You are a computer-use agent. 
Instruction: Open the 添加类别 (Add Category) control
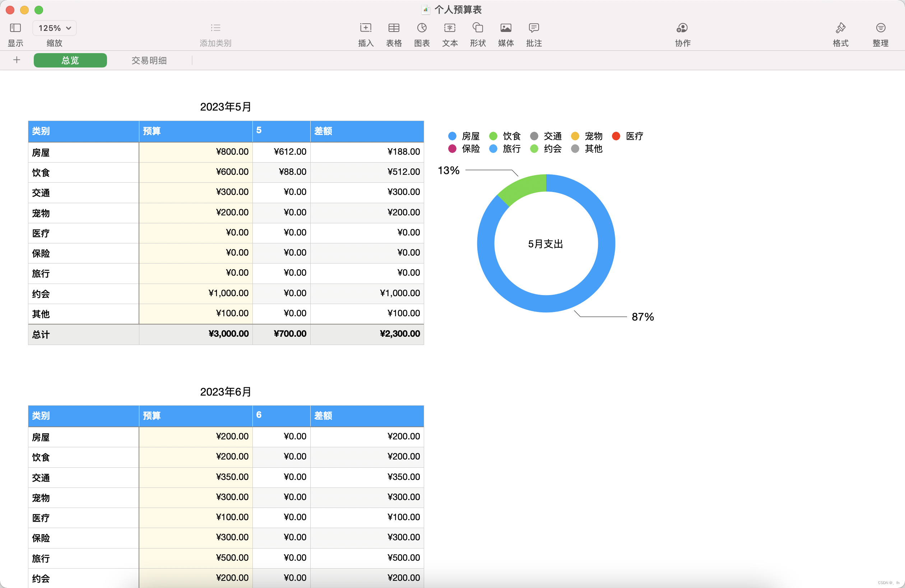[x=215, y=28]
